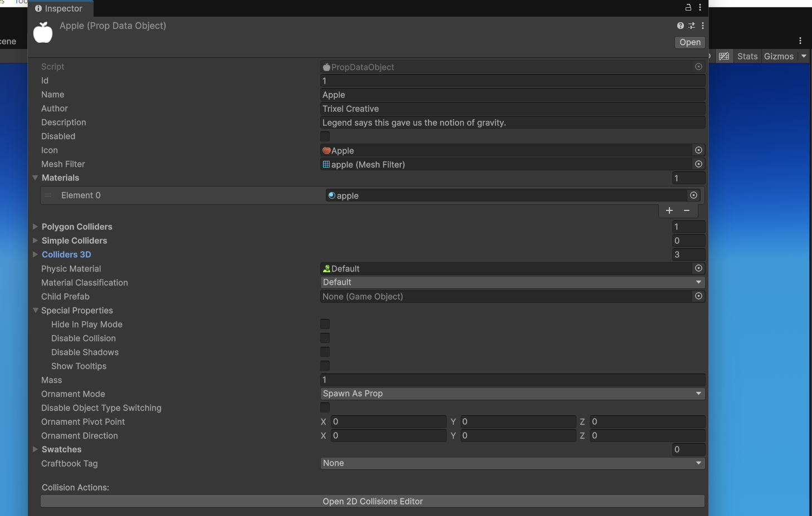Toggle Stats in the Scene view toolbar
Image resolution: width=812 pixels, height=516 pixels.
(x=747, y=56)
